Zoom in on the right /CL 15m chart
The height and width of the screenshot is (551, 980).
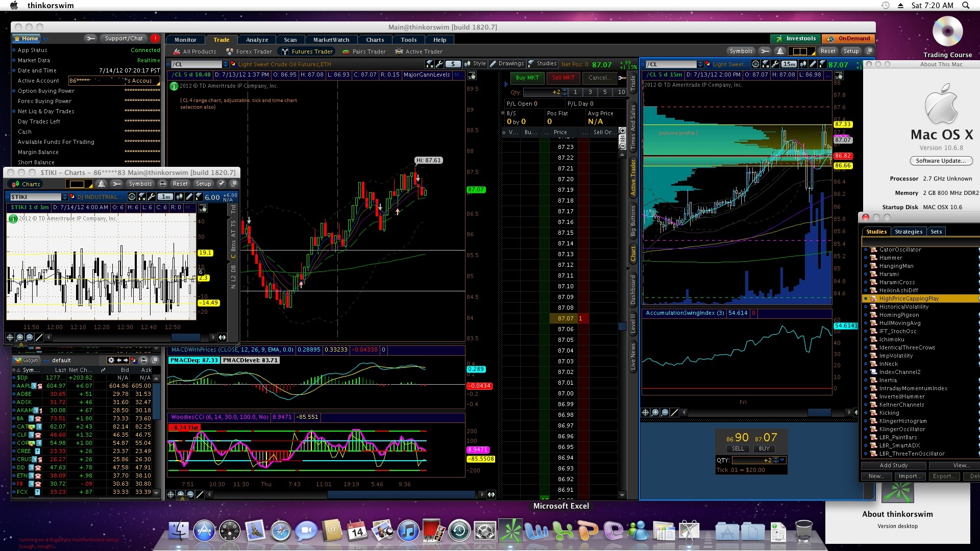pyautogui.click(x=655, y=412)
